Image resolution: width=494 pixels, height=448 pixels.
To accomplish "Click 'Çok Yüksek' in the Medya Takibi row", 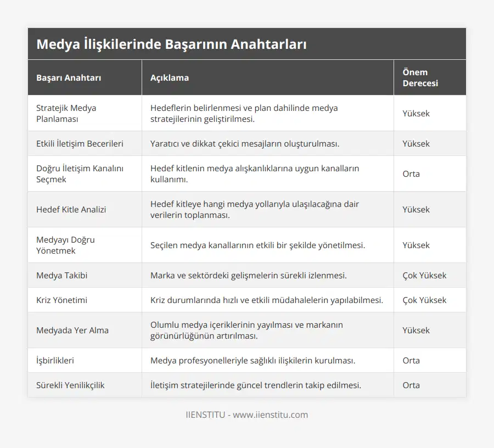I will pos(424,275).
